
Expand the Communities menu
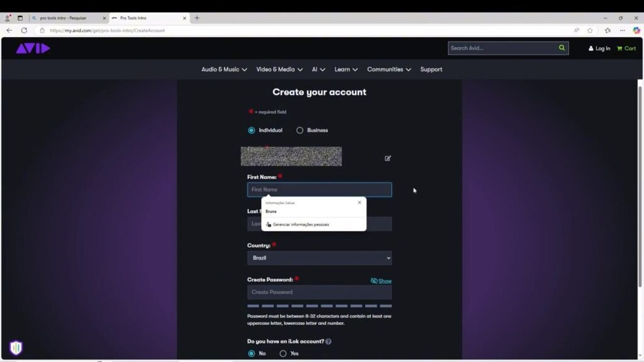[x=389, y=69]
